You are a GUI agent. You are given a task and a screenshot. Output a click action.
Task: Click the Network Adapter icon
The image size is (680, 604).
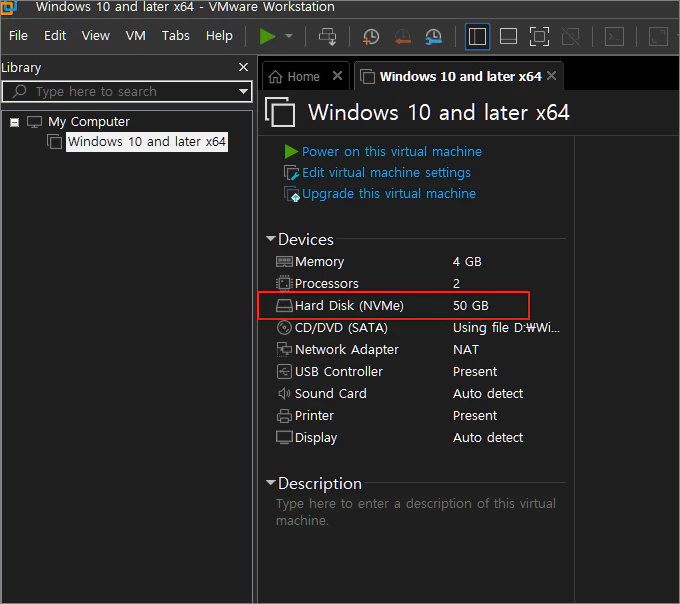(x=284, y=349)
